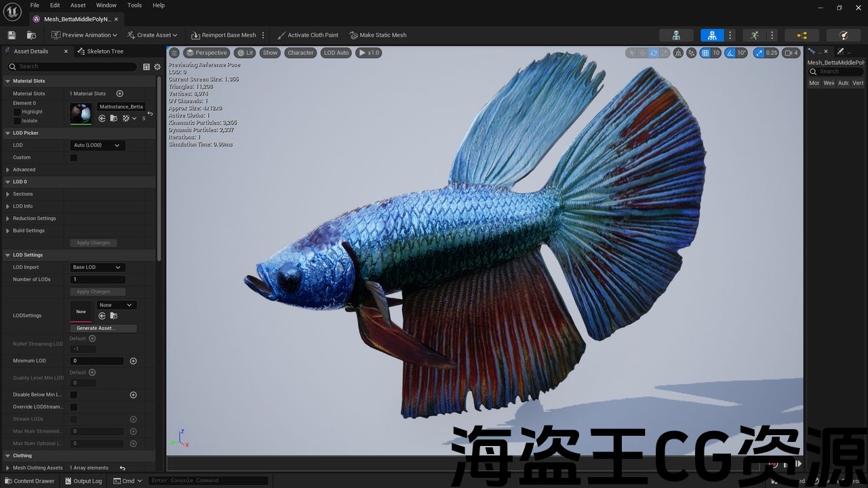This screenshot has height=488, width=868.
Task: Check the Custom LOD checkbox
Action: point(74,157)
